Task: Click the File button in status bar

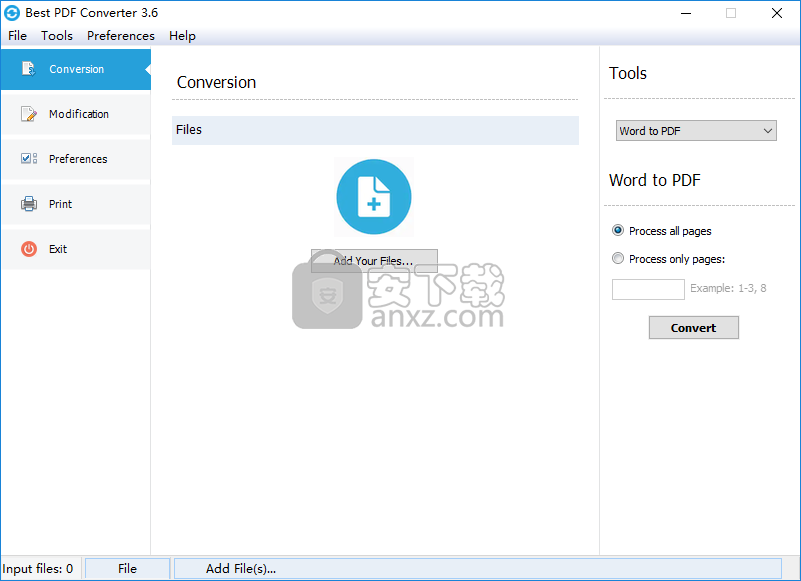Action: tap(127, 569)
